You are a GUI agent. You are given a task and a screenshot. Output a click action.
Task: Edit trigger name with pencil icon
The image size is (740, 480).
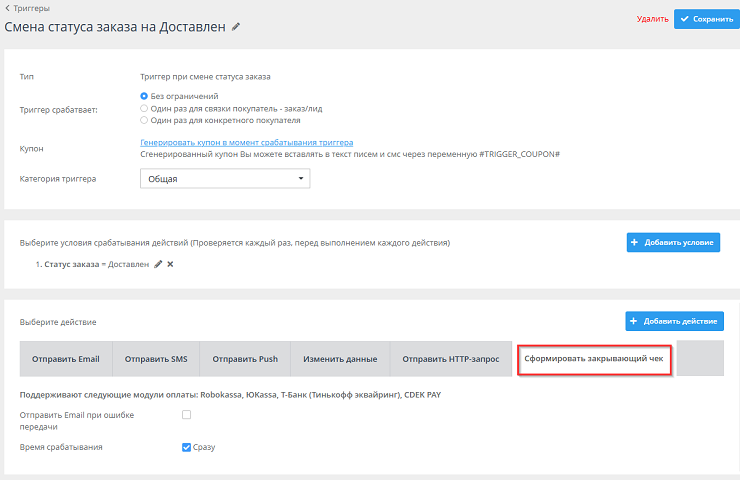coord(236,27)
